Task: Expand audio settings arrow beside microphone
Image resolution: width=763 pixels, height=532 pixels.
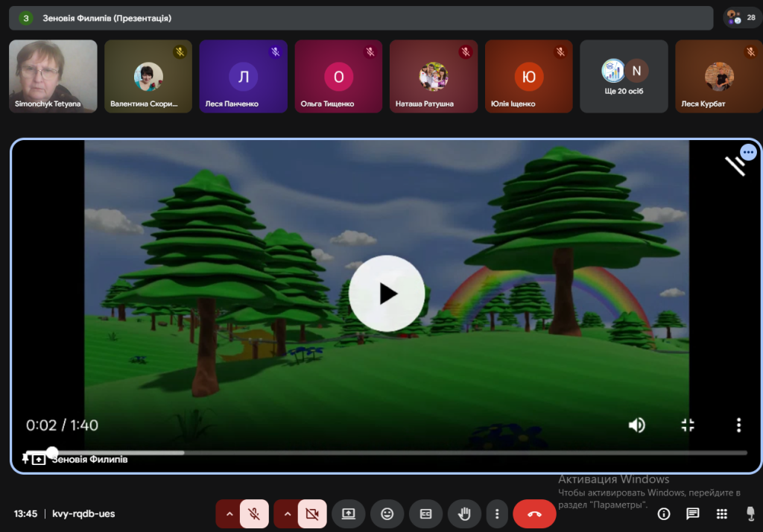Action: [229, 514]
